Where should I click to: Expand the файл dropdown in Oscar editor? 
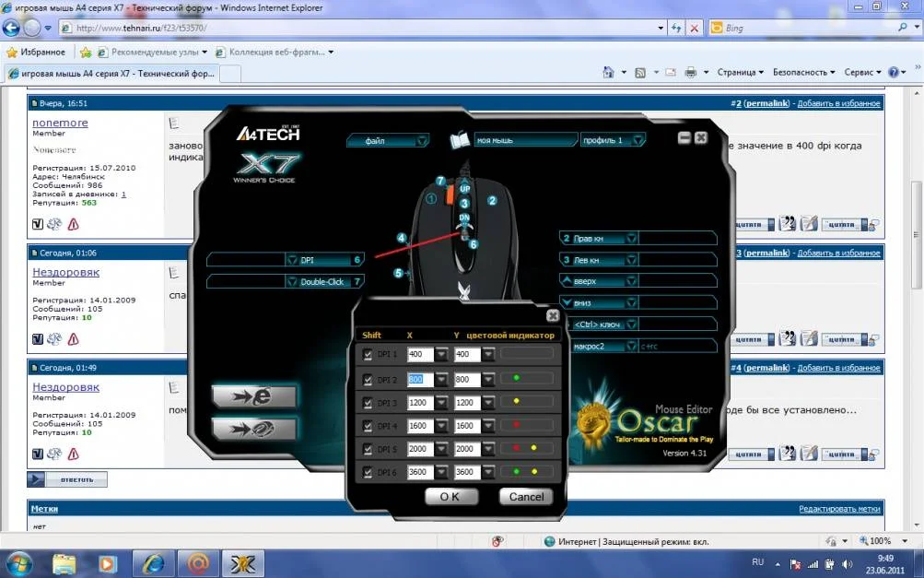[x=422, y=141]
